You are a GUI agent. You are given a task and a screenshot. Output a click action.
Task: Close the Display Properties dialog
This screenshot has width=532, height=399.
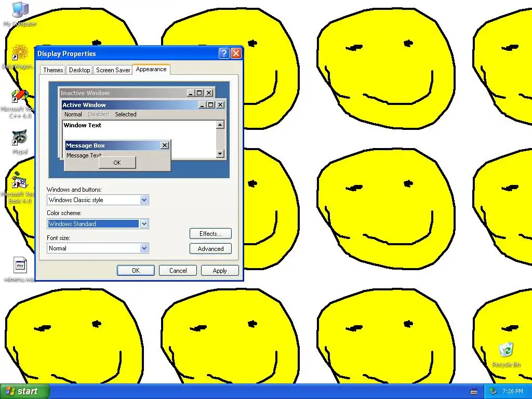coord(236,54)
